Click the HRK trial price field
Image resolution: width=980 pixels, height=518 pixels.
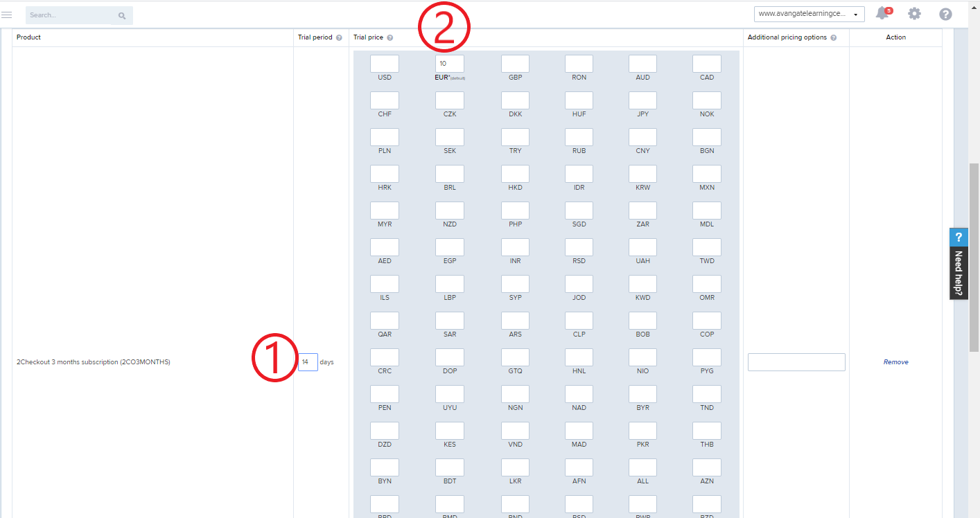[385, 174]
